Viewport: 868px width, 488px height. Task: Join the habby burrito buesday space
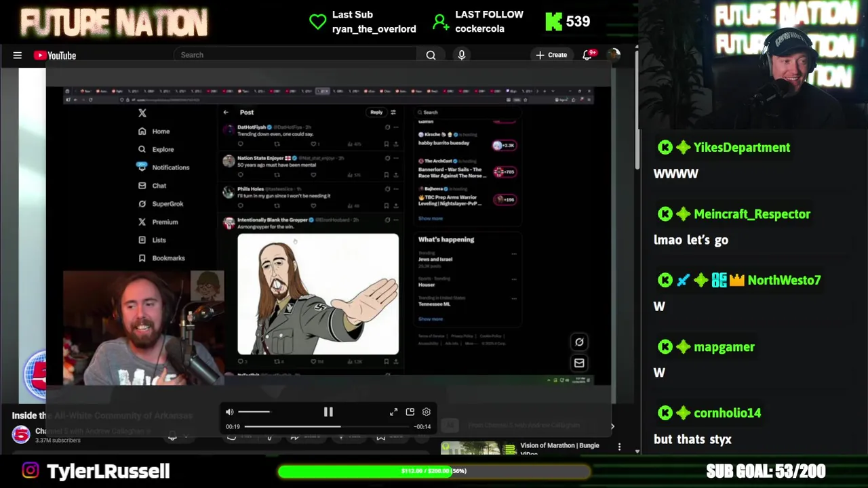point(504,145)
